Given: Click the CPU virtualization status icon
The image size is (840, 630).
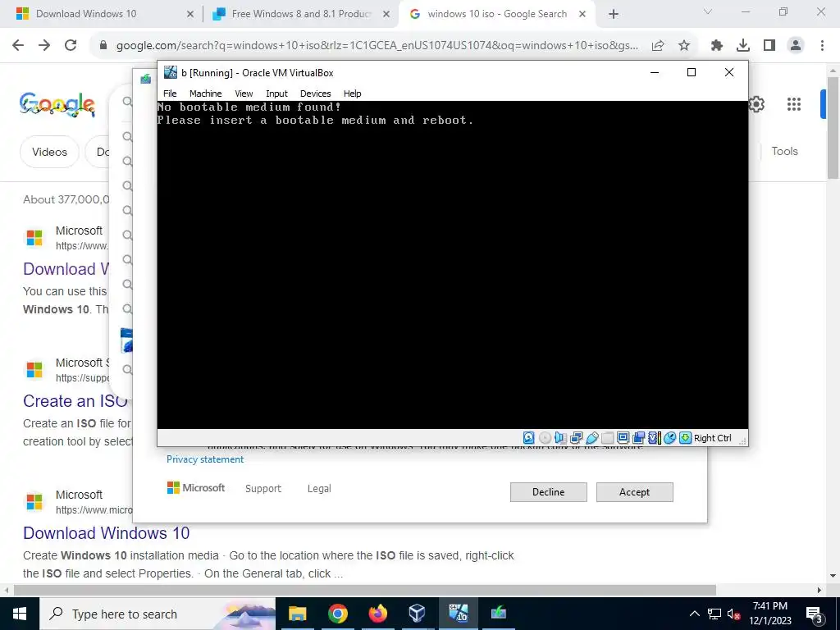Looking at the screenshot, I should tap(655, 438).
